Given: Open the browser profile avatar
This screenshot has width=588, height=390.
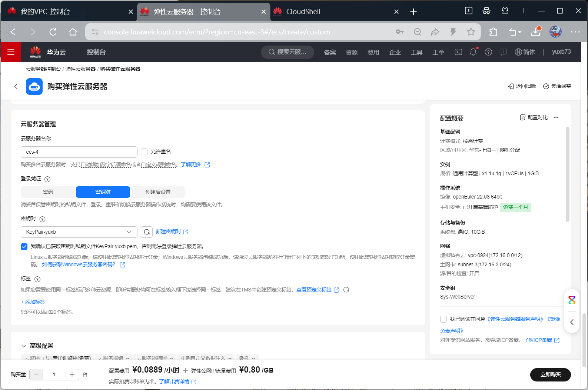Looking at the screenshot, I should pyautogui.click(x=555, y=32).
